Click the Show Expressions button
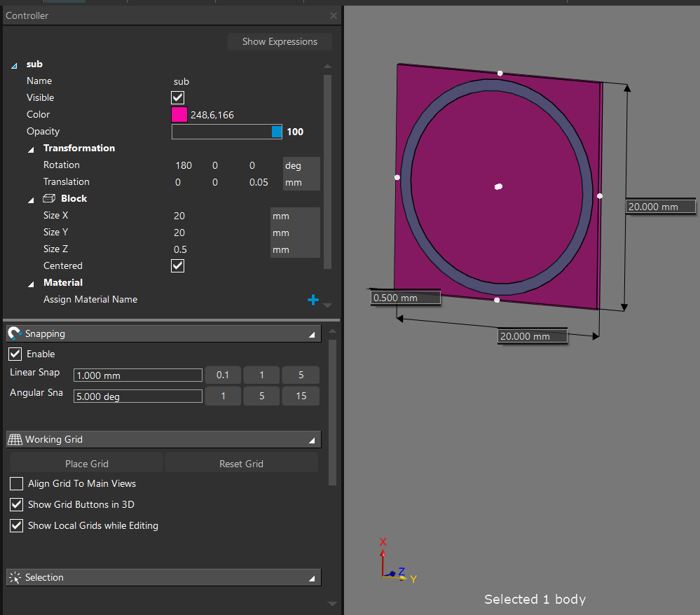The height and width of the screenshot is (615, 700). pos(280,42)
